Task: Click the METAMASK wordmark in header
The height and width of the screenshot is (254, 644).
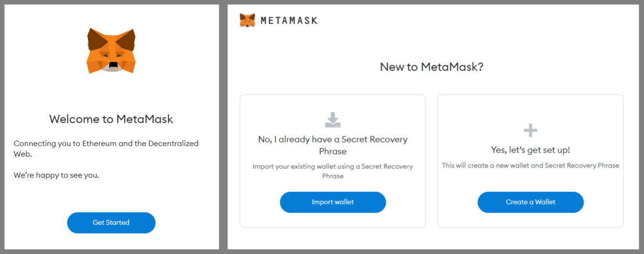Action: click(x=289, y=21)
